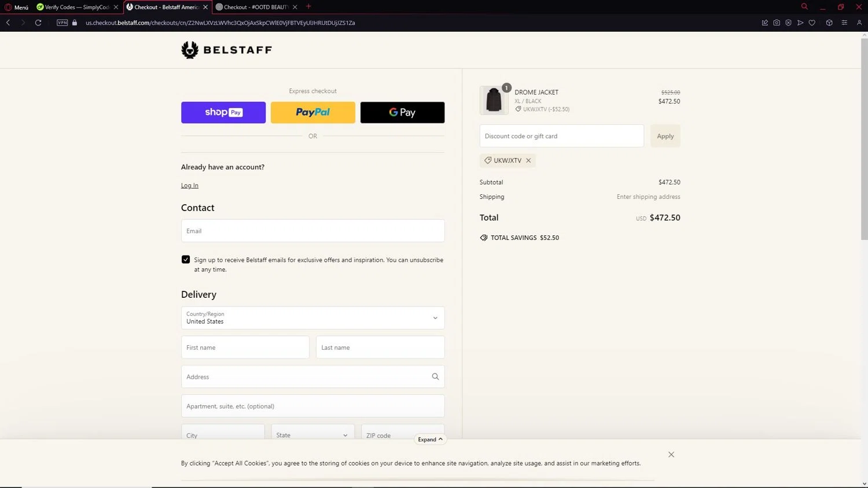The width and height of the screenshot is (868, 488).
Task: Click the page vertical scrollbar
Action: click(864, 139)
